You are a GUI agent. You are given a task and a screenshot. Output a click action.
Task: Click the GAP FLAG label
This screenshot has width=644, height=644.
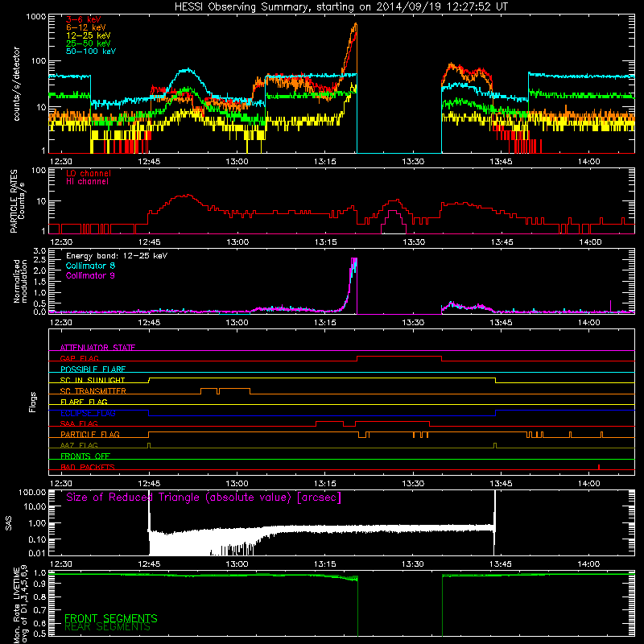coord(79,358)
